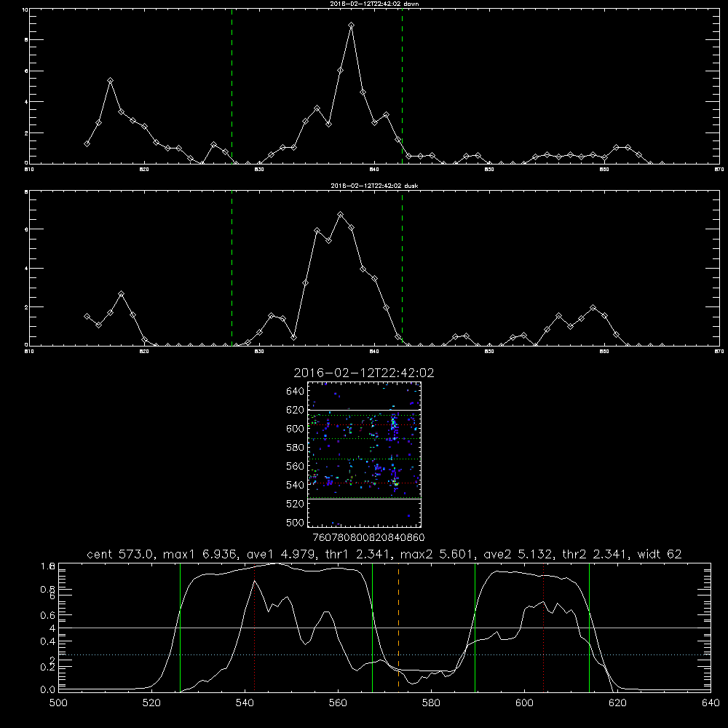Click the right green dashed line in dusk plot
The image size is (728, 728).
click(x=402, y=268)
